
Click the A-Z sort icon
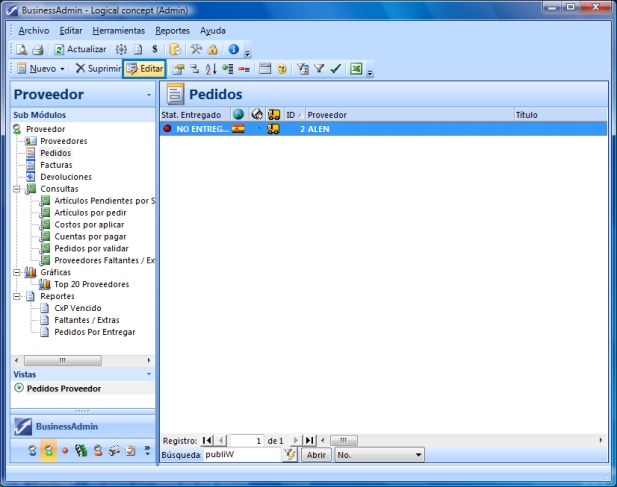pos(210,69)
